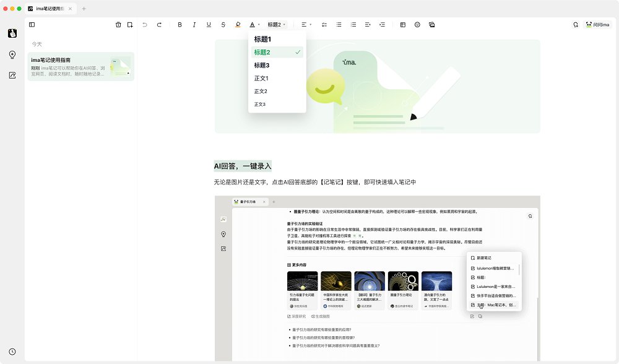Choose 正文2 from the style menu

pos(277,91)
